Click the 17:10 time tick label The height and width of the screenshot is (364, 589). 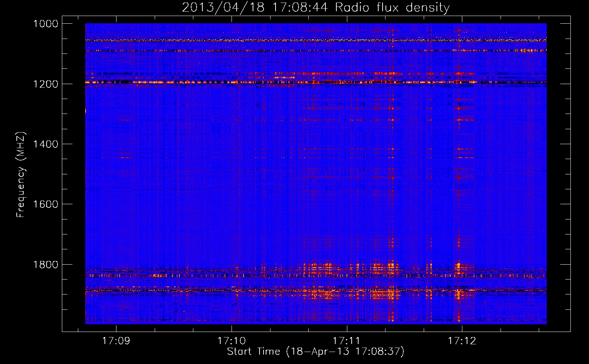232,341
